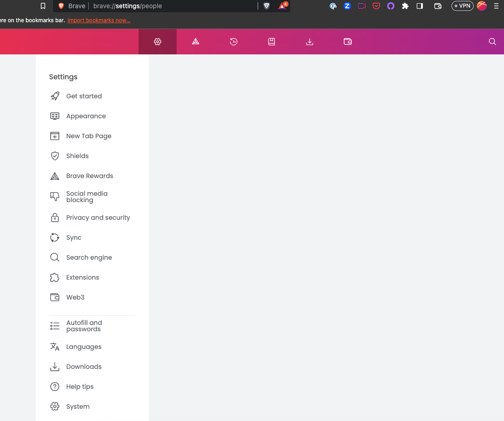Image resolution: width=504 pixels, height=421 pixels.
Task: Click the VPN button
Action: [462, 6]
